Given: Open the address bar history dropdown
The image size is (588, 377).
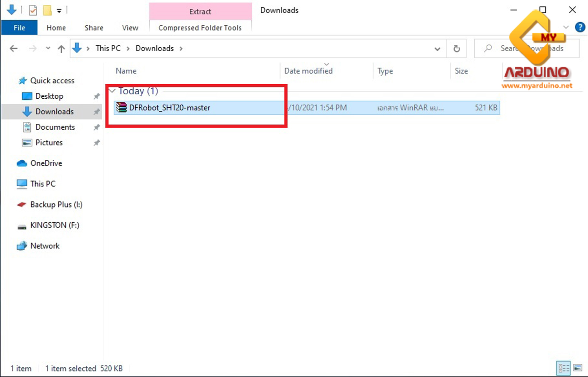Looking at the screenshot, I should coord(437,49).
